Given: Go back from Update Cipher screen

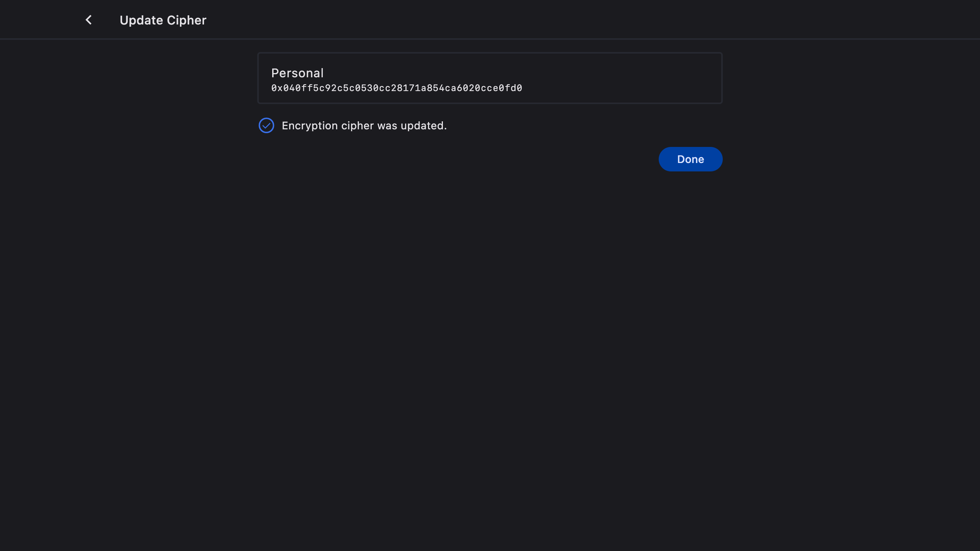Looking at the screenshot, I should pyautogui.click(x=88, y=20).
